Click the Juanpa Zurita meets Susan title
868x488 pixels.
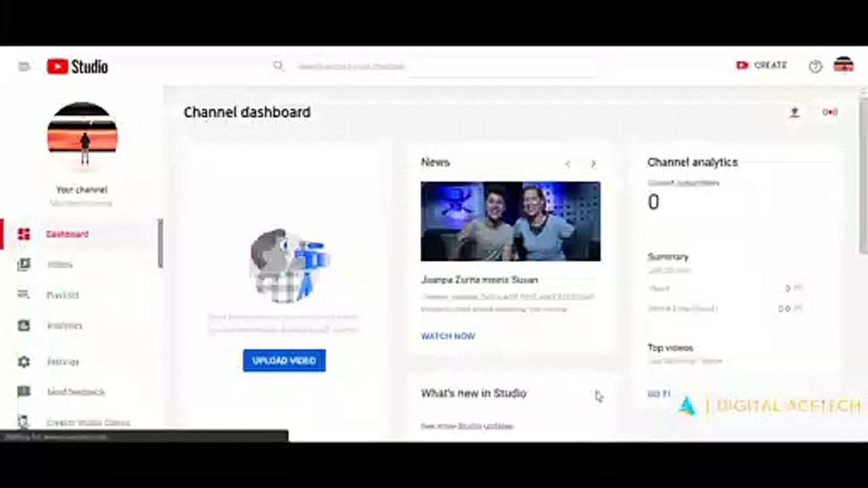point(479,280)
